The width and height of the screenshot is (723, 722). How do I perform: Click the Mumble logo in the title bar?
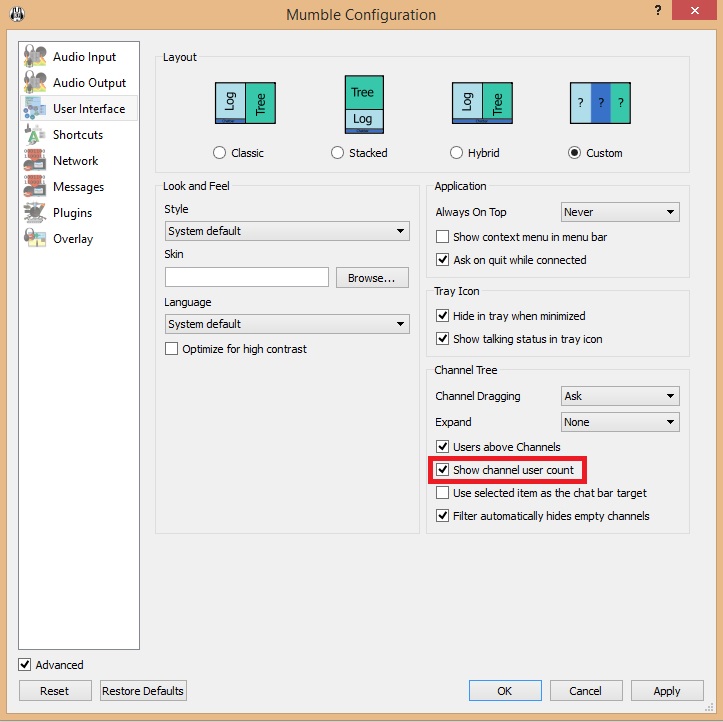click(17, 14)
